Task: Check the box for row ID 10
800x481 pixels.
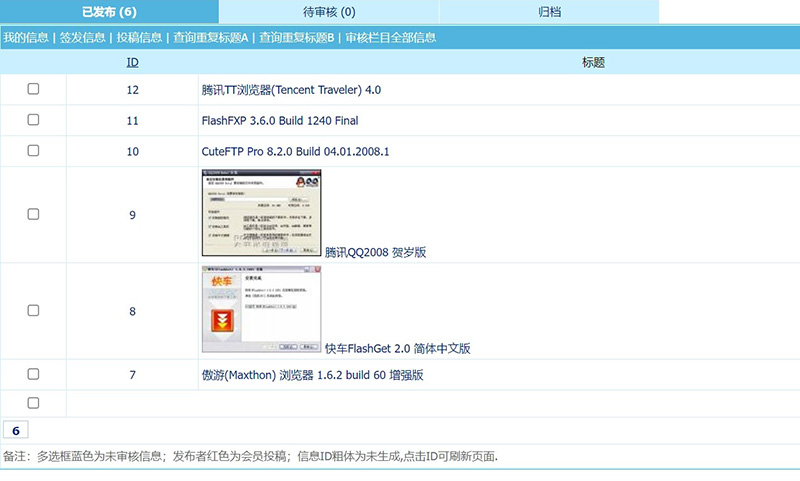Action: click(33, 150)
